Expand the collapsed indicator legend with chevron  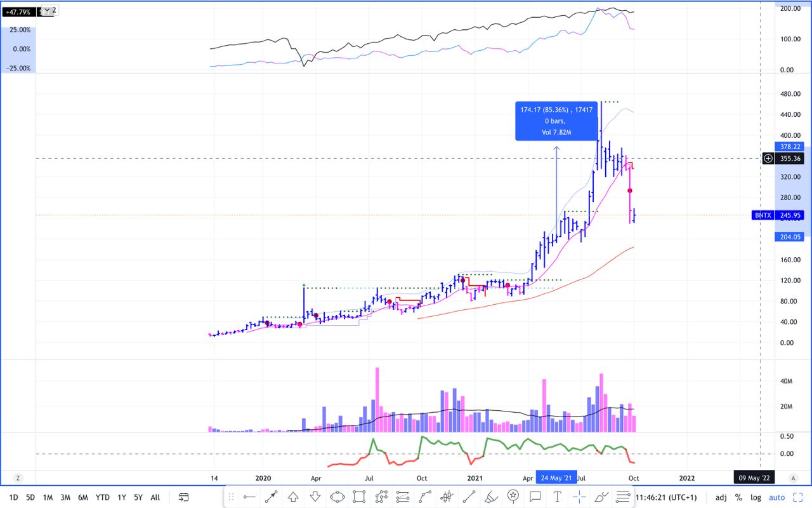click(48, 10)
